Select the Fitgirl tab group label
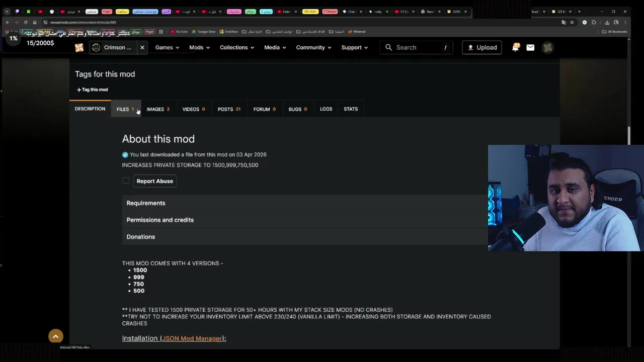 pos(107,12)
